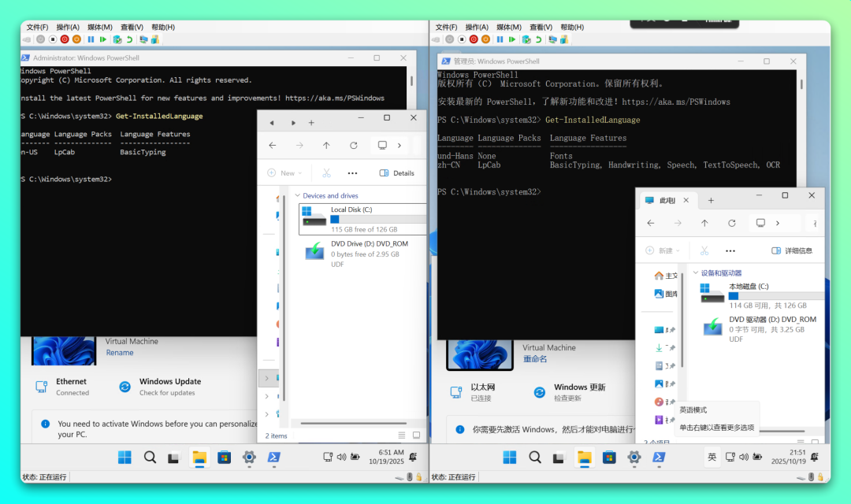Select the DVD Drive (D:) DVD_ROM item
Screen dimensions: 851x504
(x=359, y=254)
